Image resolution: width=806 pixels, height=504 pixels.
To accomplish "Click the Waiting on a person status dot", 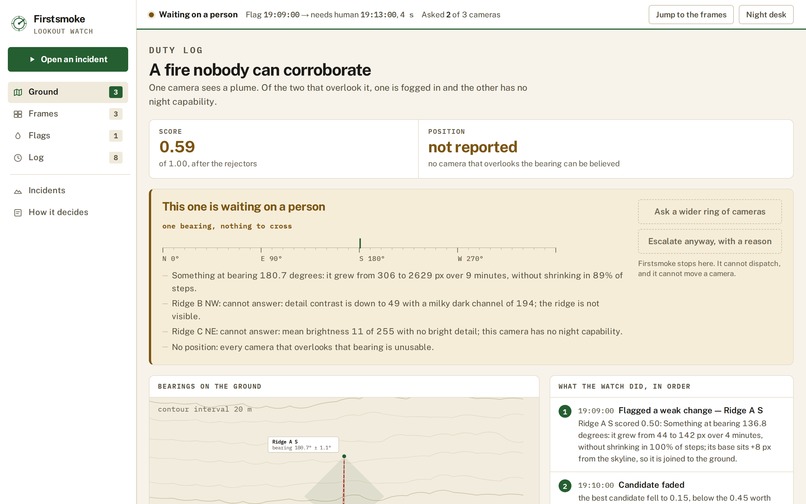I will 151,15.
